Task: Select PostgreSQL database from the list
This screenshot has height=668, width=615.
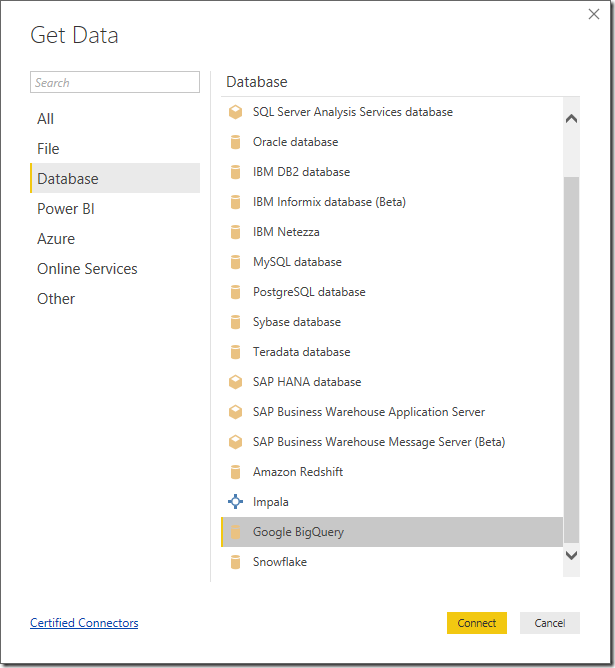Action: point(392,292)
